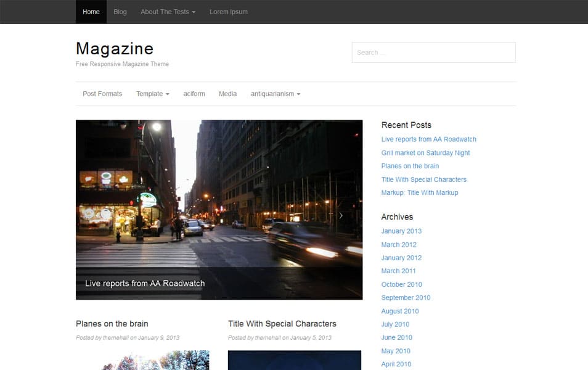Screen dimensions: 588x370
Task: Open the Template dropdown menu
Action: pyautogui.click(x=152, y=94)
